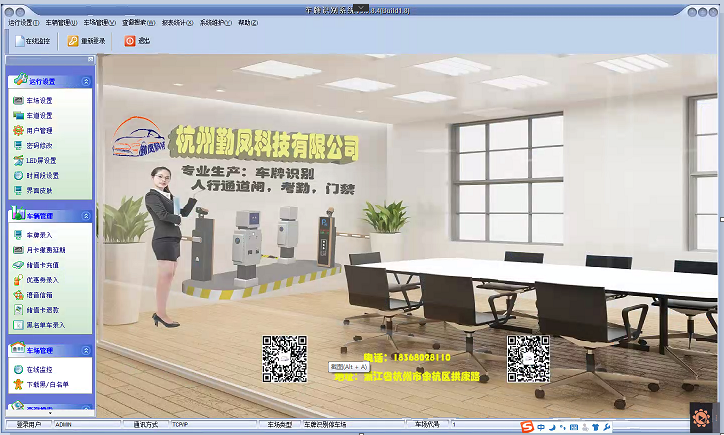Viewport: 724px width, 435px height.
Task: Click the 储值卡退款 icon
Action: pos(18,310)
